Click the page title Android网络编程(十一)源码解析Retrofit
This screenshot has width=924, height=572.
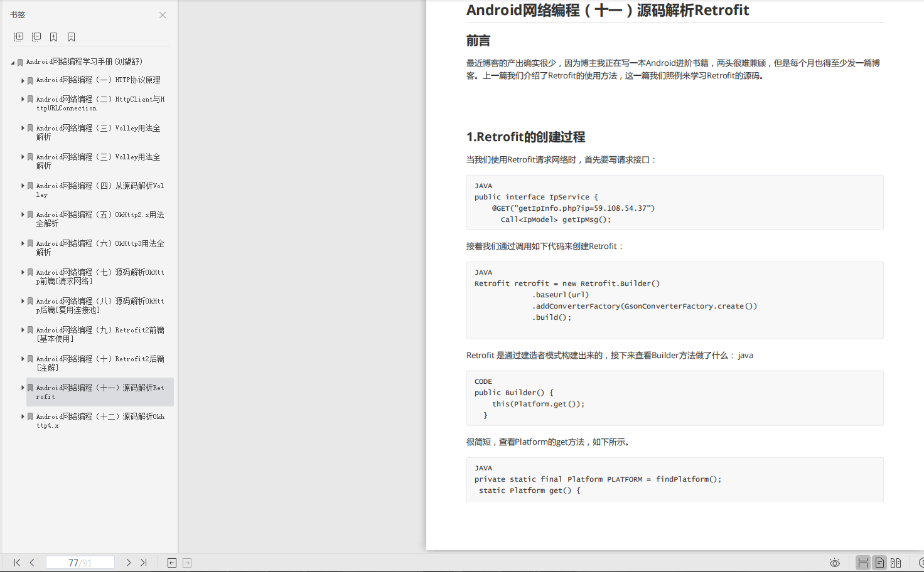608,10
